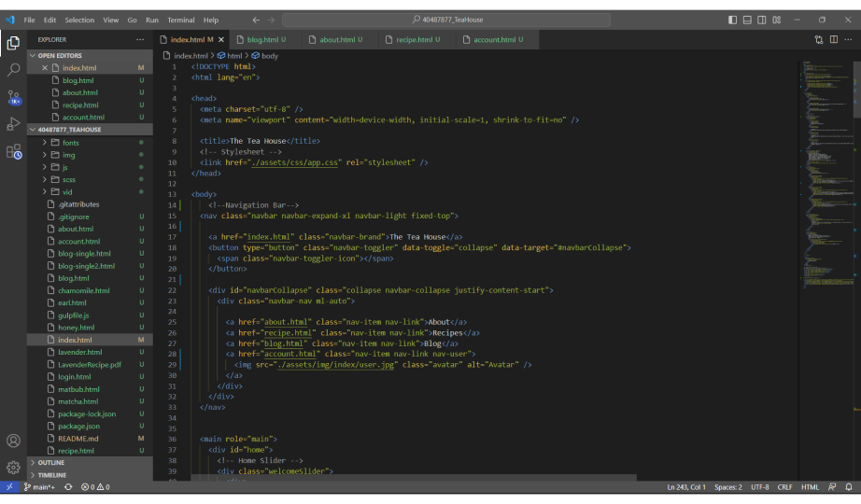Click the html breadcrumb item
The width and height of the screenshot is (861, 504).
click(230, 56)
